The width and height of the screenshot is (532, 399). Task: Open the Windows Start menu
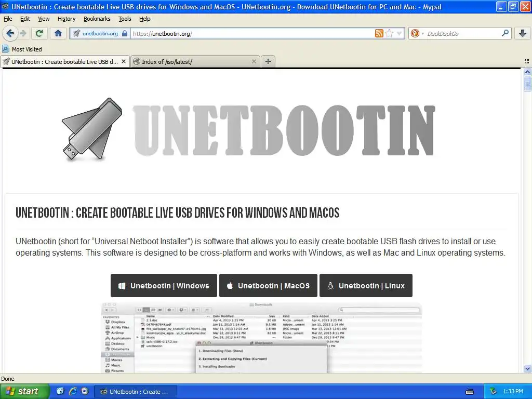click(24, 391)
